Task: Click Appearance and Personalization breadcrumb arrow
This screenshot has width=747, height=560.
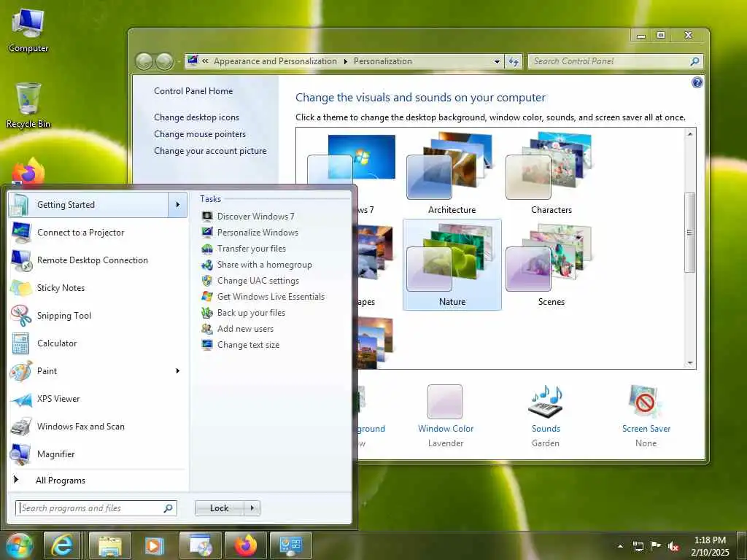Action: [345, 61]
